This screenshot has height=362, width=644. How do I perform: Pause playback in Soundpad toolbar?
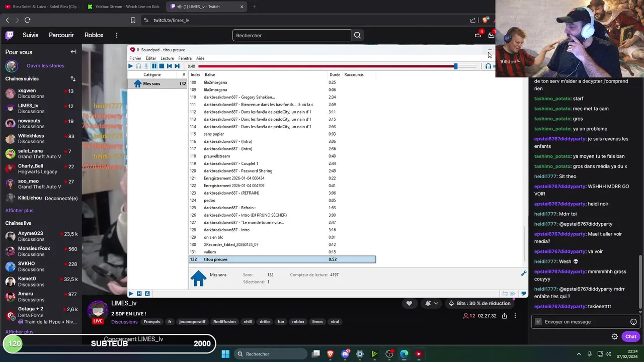pos(154,66)
